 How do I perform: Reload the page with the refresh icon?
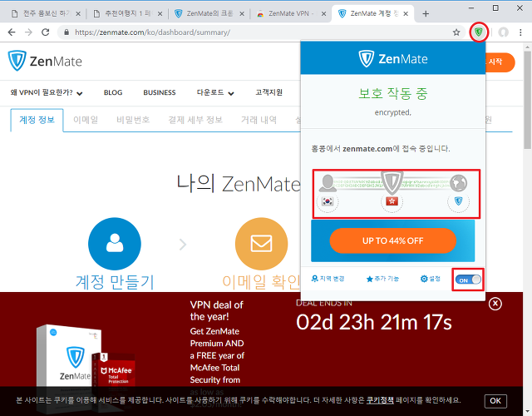coord(45,32)
